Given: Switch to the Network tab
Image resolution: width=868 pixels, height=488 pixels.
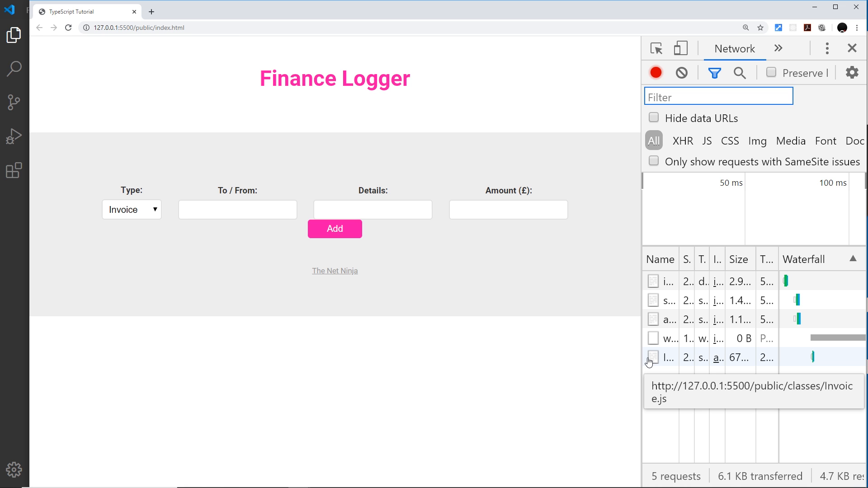Looking at the screenshot, I should point(735,49).
